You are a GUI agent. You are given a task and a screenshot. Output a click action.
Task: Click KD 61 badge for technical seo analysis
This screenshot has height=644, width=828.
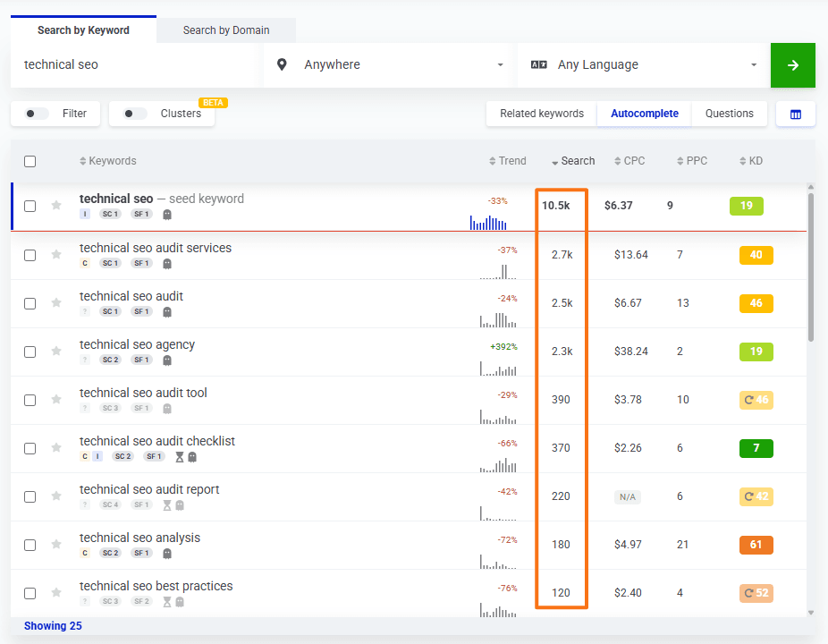(x=756, y=546)
